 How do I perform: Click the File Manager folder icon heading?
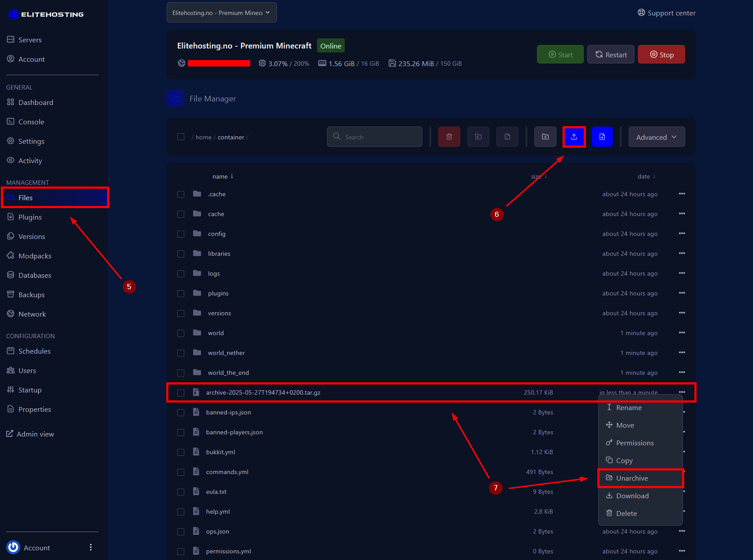175,98
